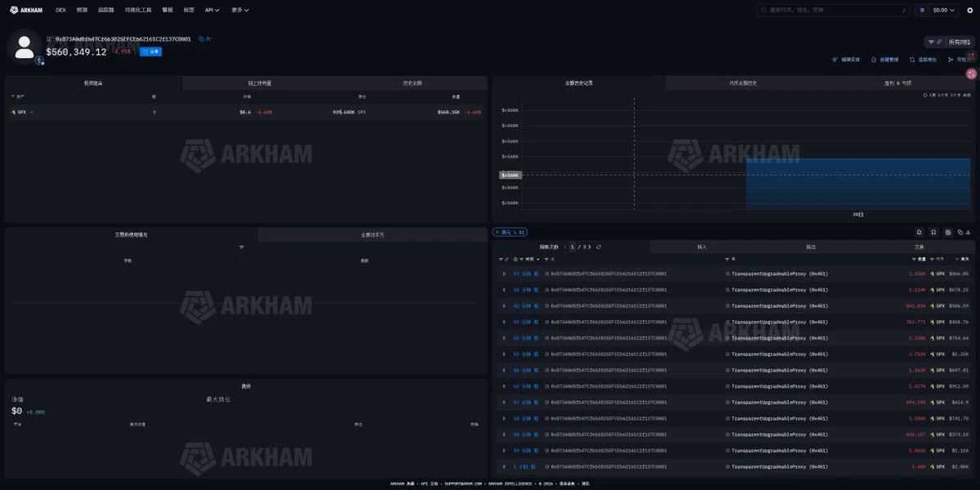Click the all-networks label button
This screenshot has width=980, height=490.
(960, 42)
